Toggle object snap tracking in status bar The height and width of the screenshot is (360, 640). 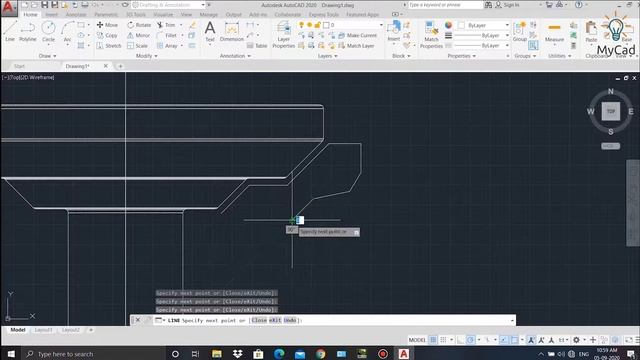pos(504,340)
